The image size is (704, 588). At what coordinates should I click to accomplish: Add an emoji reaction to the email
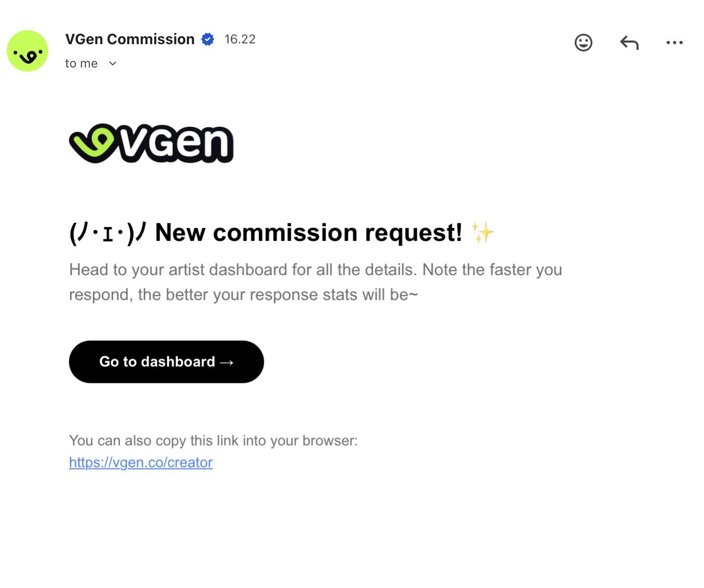pos(583,43)
